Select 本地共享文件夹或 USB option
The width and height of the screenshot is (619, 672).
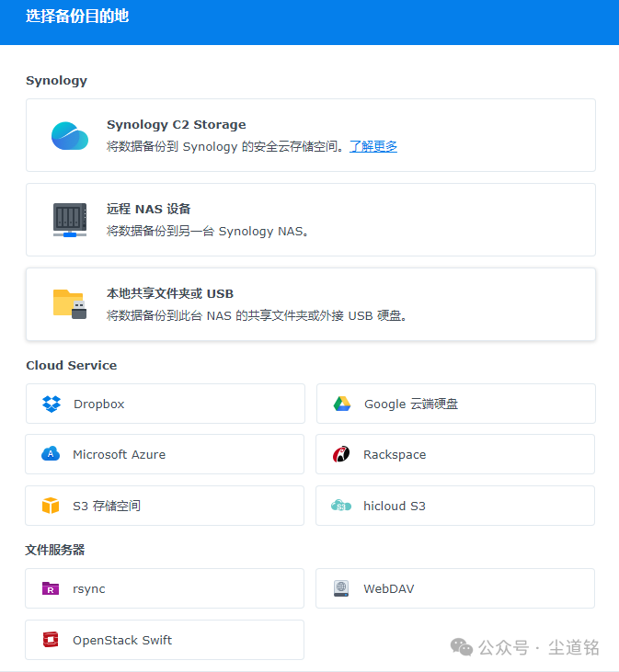170,293
